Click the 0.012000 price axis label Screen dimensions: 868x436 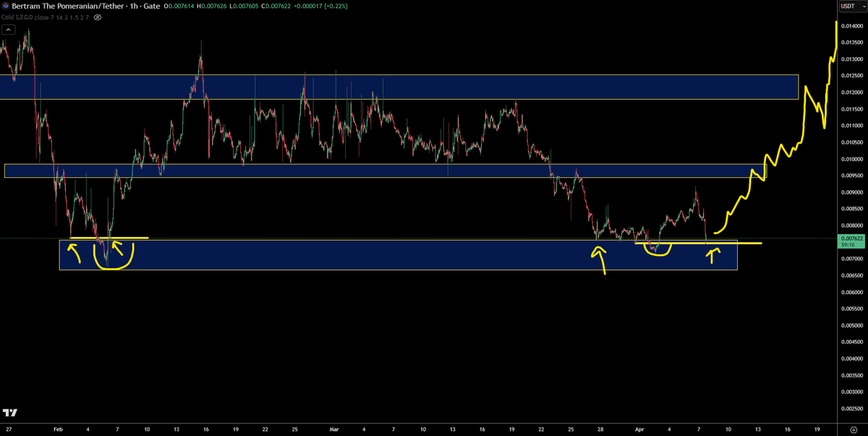click(851, 92)
